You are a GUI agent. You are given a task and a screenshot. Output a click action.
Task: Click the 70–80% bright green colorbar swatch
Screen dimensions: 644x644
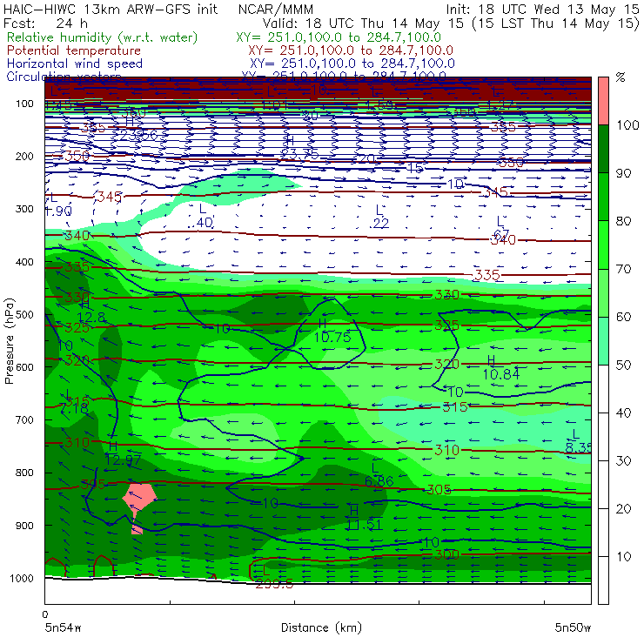pos(603,245)
